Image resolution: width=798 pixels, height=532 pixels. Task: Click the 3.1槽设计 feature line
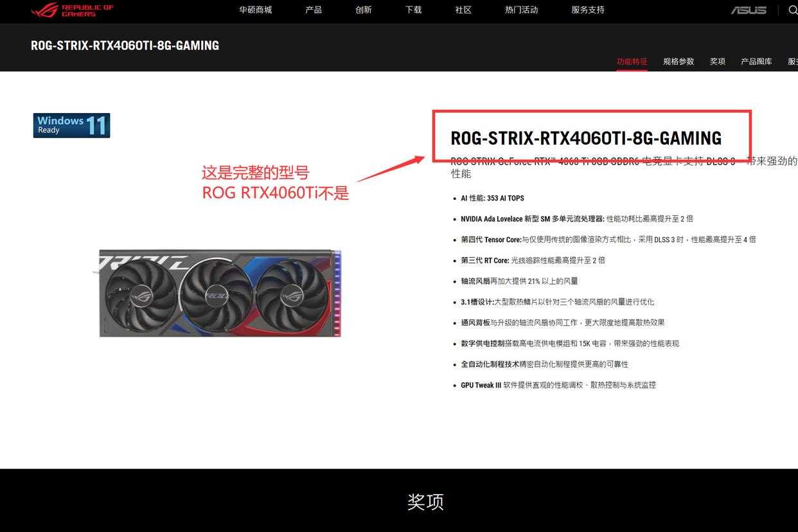point(558,302)
